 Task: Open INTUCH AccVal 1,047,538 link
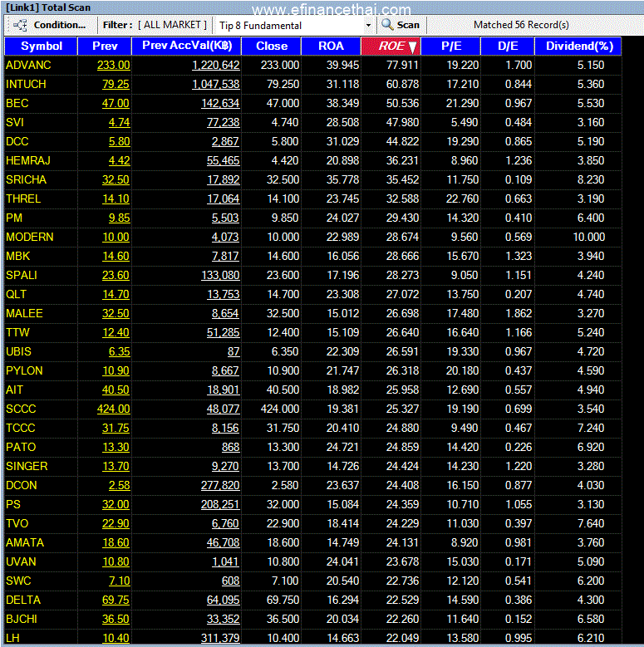click(216, 84)
